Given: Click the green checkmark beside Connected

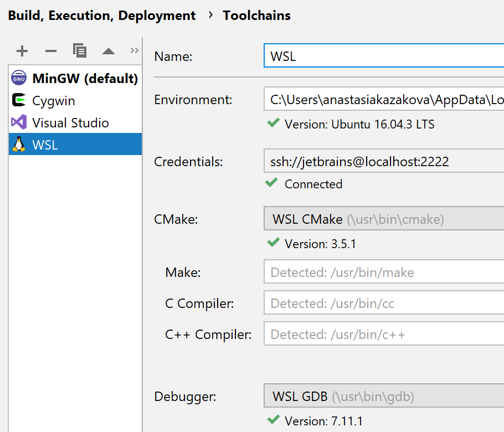Looking at the screenshot, I should (273, 183).
